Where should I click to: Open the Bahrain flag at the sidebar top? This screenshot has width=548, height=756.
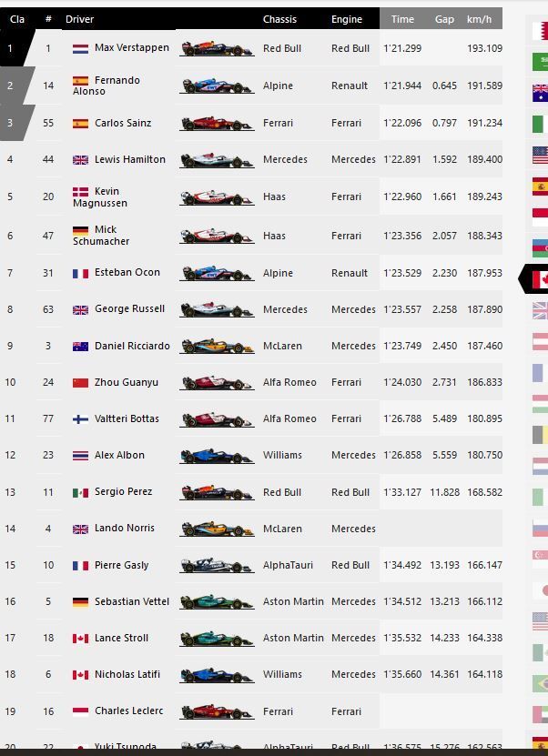(537, 29)
